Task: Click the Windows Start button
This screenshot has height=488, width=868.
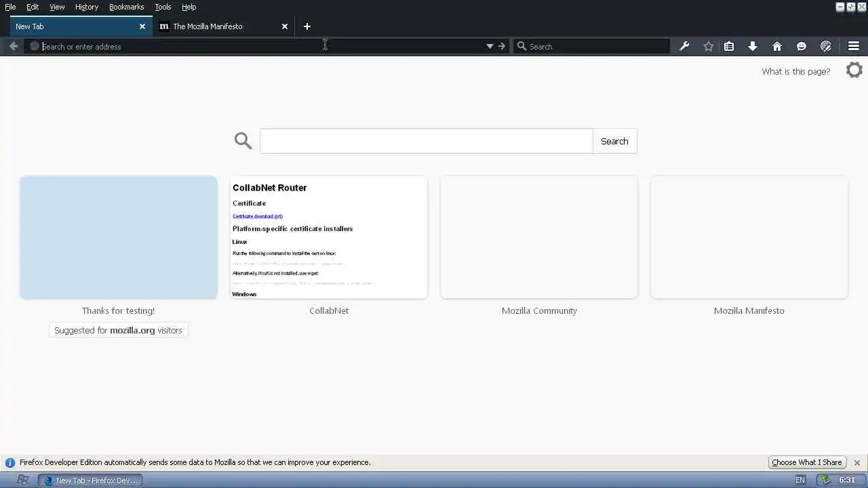Action: pos(22,480)
